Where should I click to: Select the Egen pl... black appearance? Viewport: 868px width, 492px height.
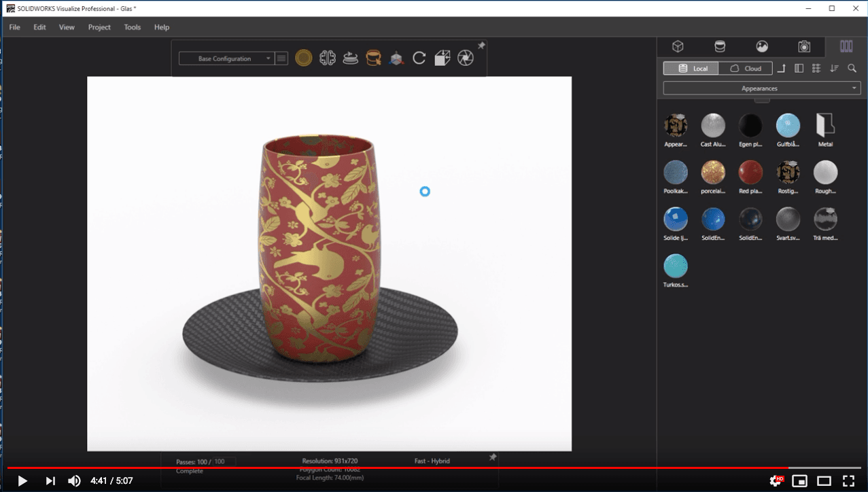751,126
